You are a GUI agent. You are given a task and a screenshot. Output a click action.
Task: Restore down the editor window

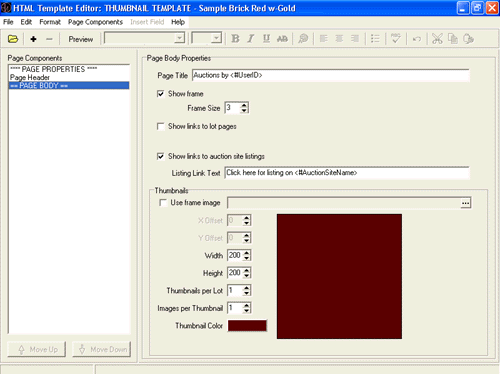click(x=477, y=8)
